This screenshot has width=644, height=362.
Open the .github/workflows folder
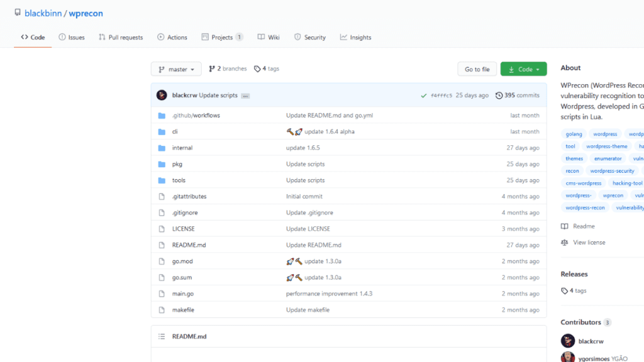[196, 116]
